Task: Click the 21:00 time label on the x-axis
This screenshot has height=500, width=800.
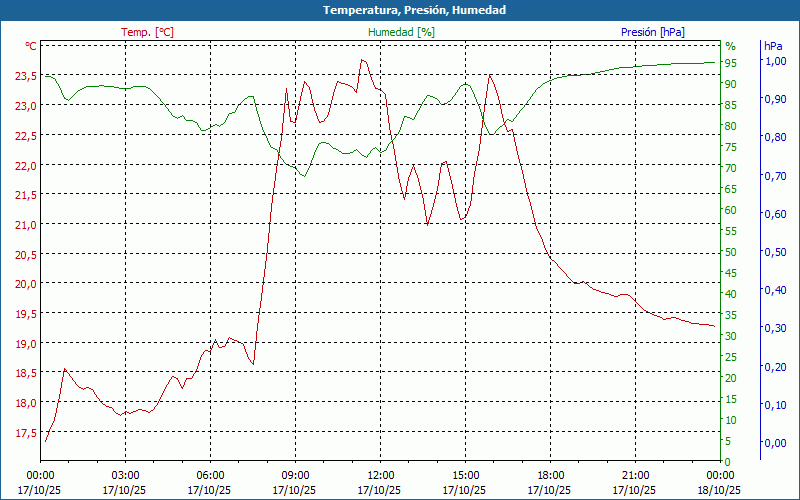Action: coord(635,475)
